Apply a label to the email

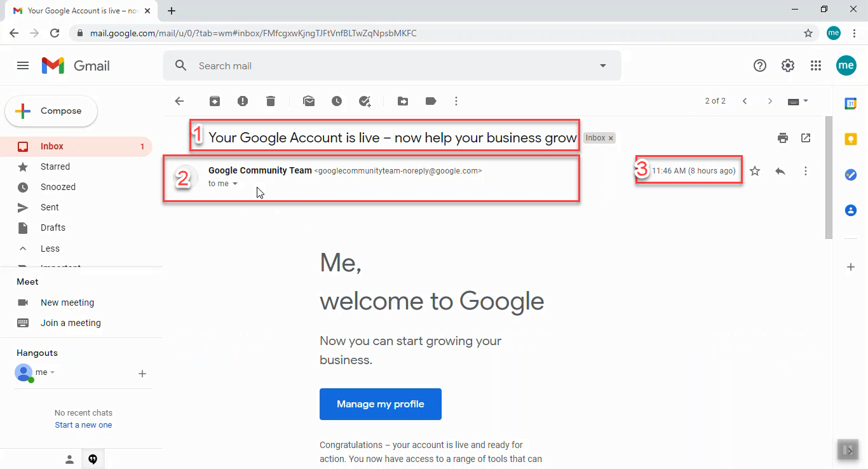coord(431,101)
